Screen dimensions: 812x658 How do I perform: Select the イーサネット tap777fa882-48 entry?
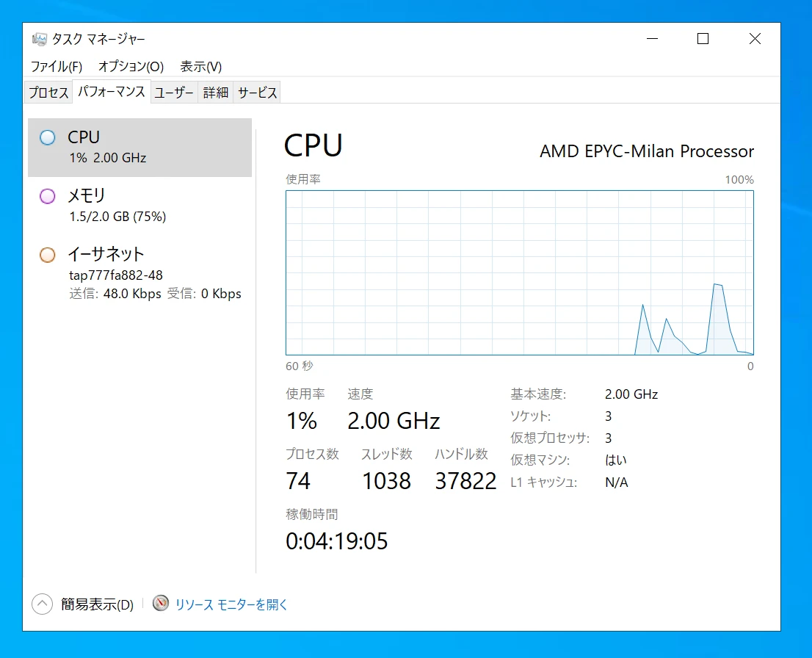pyautogui.click(x=139, y=273)
